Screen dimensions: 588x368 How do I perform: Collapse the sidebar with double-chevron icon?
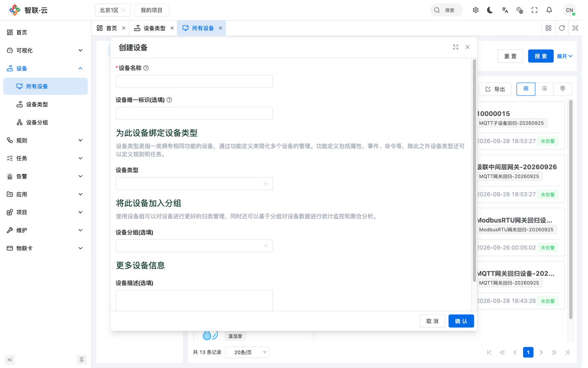pos(10,360)
